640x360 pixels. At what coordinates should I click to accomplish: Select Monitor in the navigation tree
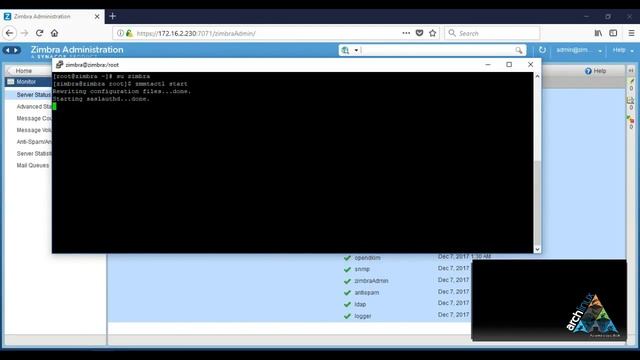click(26, 82)
